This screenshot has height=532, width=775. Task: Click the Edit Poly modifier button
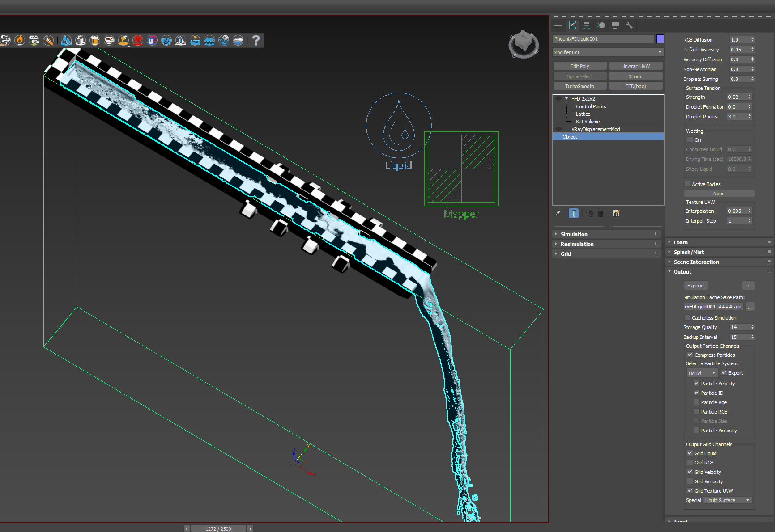(x=580, y=66)
